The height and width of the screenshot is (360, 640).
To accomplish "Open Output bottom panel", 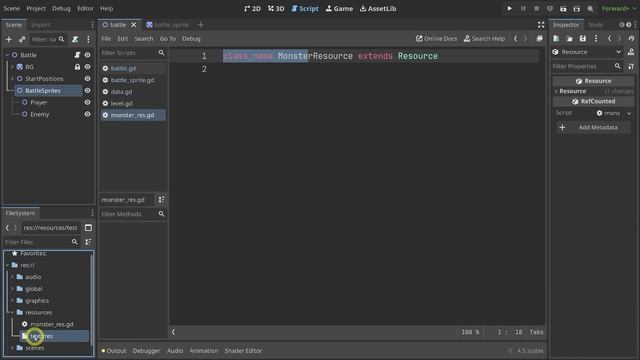I will point(114,351).
